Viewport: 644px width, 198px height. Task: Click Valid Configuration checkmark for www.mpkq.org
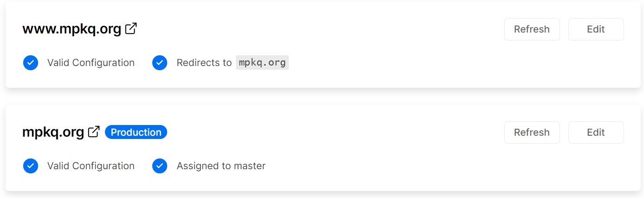coord(31,63)
